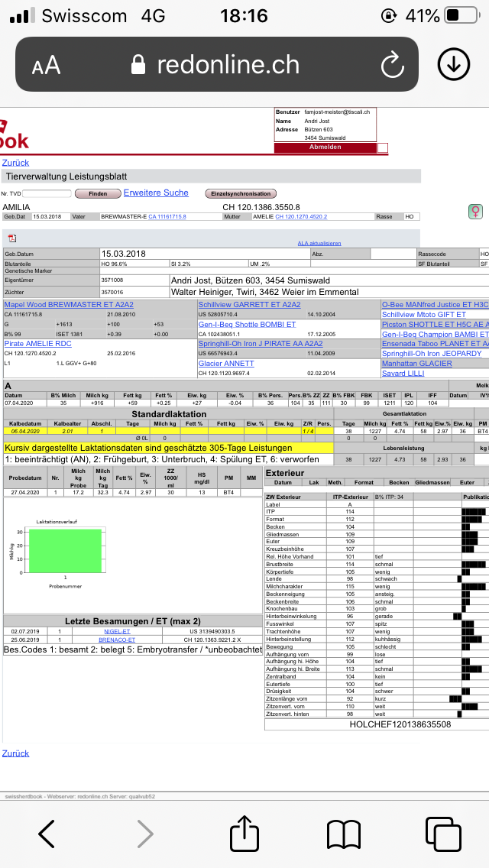Screen dimensions: 489x868
Task: Open the PDF export icon
Action: 12,238
